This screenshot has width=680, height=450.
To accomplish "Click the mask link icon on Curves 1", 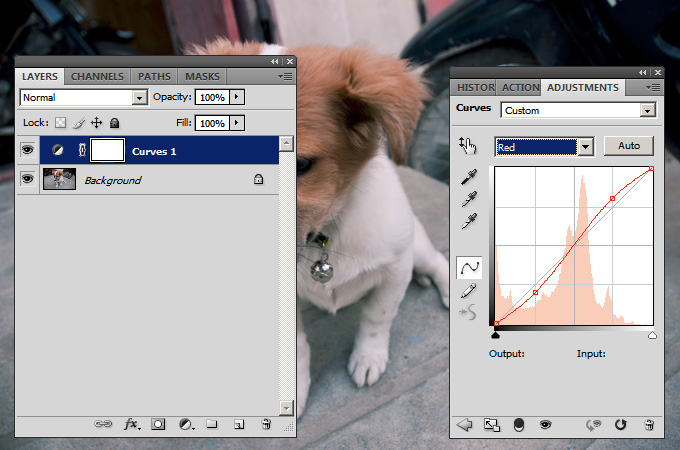I will (82, 150).
